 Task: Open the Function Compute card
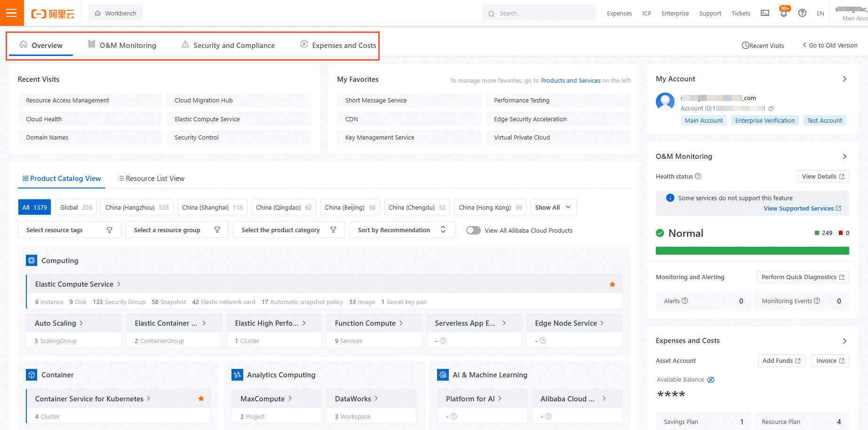pyautogui.click(x=374, y=331)
